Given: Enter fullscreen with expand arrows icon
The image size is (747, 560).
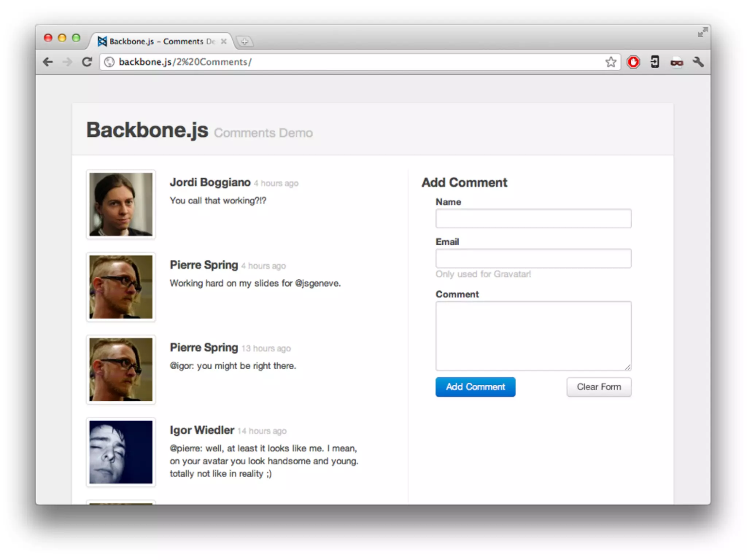Looking at the screenshot, I should [702, 32].
